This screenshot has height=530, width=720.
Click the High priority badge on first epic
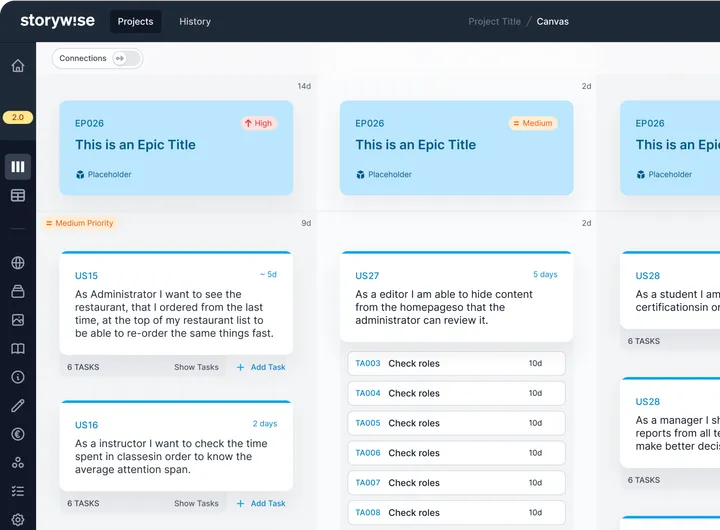[258, 123]
